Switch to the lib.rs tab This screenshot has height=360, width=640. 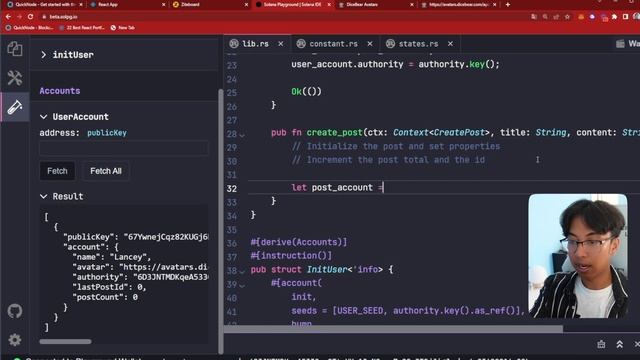pyautogui.click(x=256, y=44)
